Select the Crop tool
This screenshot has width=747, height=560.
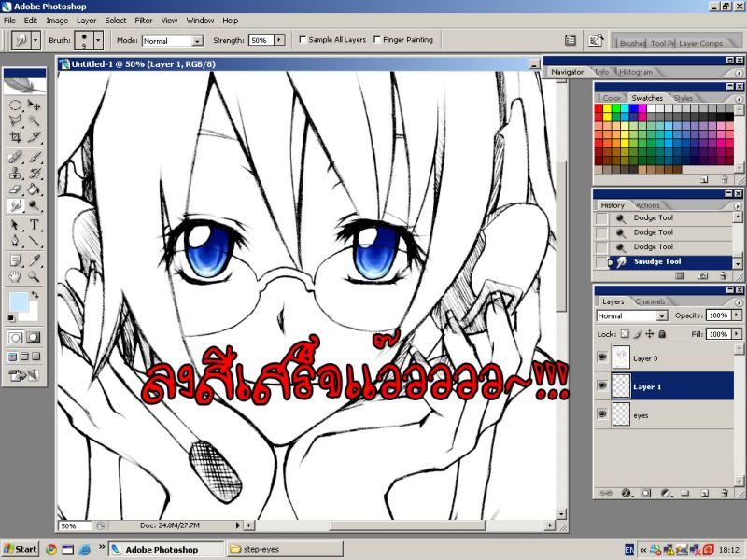point(15,137)
